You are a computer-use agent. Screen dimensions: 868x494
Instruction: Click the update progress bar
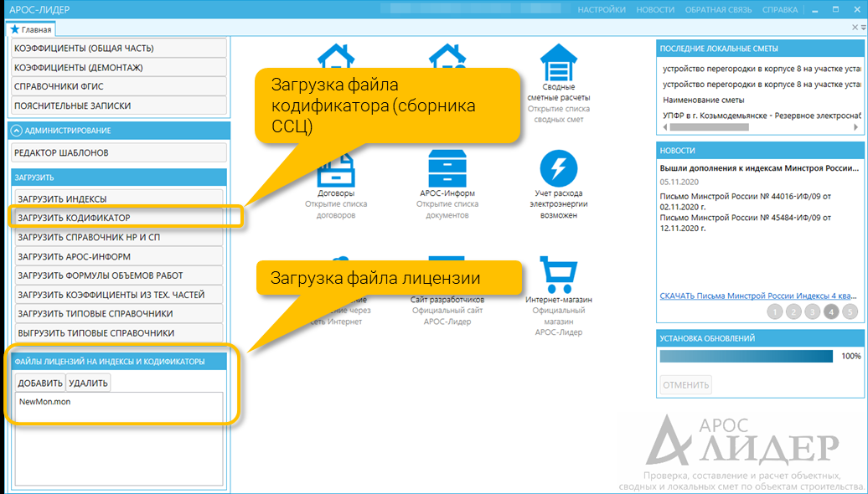747,356
